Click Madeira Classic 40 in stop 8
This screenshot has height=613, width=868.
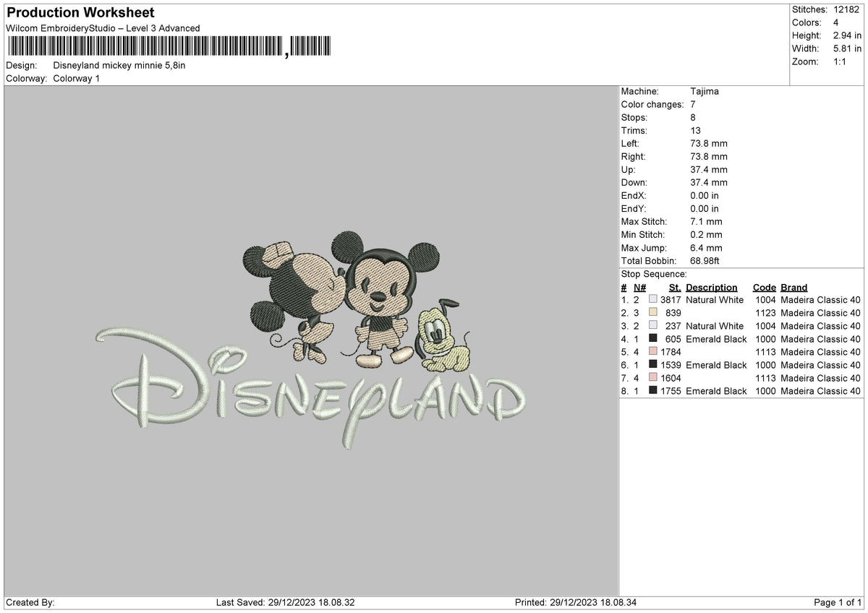click(820, 391)
